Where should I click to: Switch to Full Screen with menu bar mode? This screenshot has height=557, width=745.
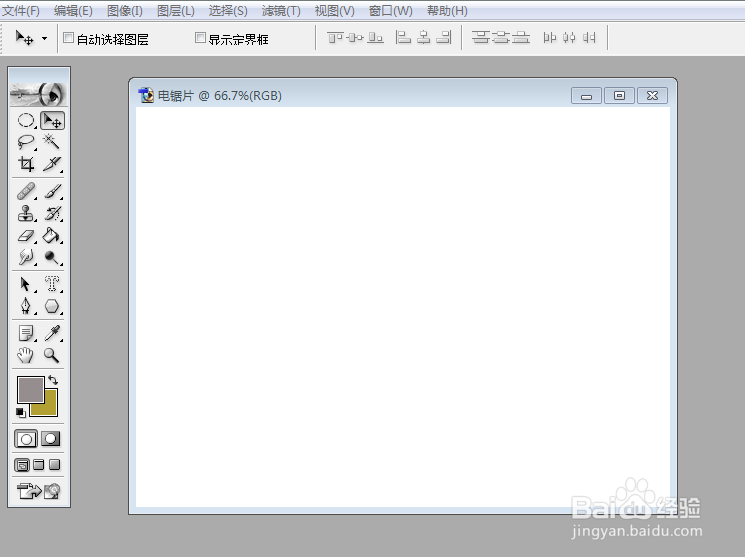point(39,465)
